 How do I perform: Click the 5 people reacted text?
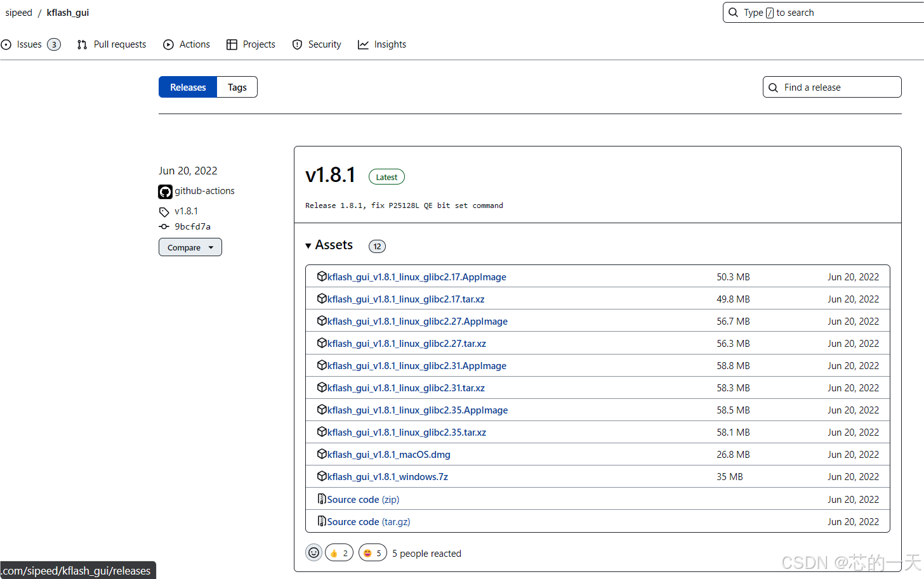click(x=426, y=554)
